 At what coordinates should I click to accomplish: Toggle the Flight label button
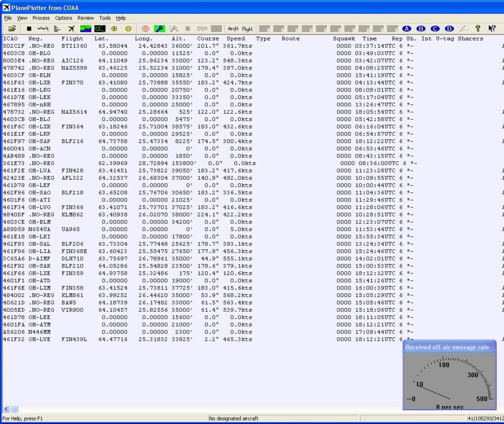point(247,29)
